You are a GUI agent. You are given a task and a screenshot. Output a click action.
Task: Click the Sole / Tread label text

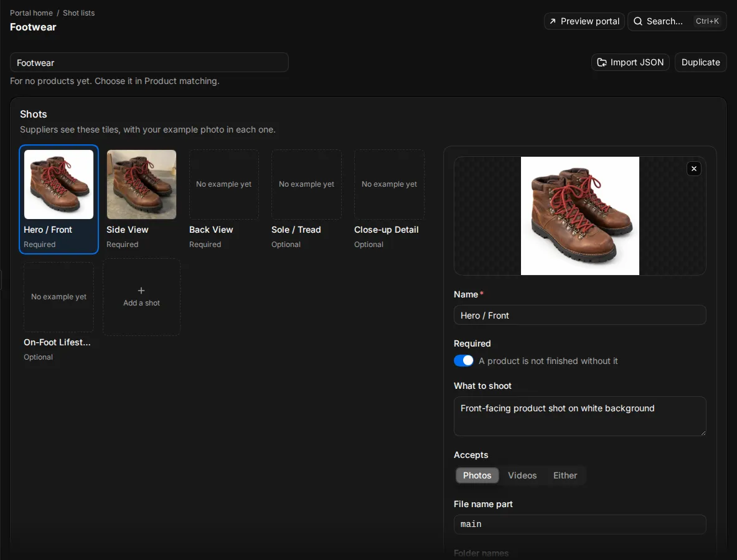pos(296,230)
